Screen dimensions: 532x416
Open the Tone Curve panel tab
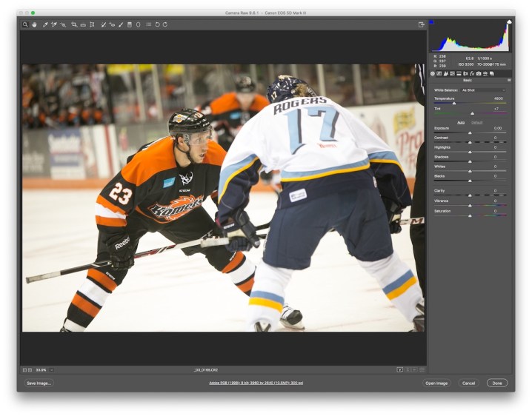tap(439, 73)
